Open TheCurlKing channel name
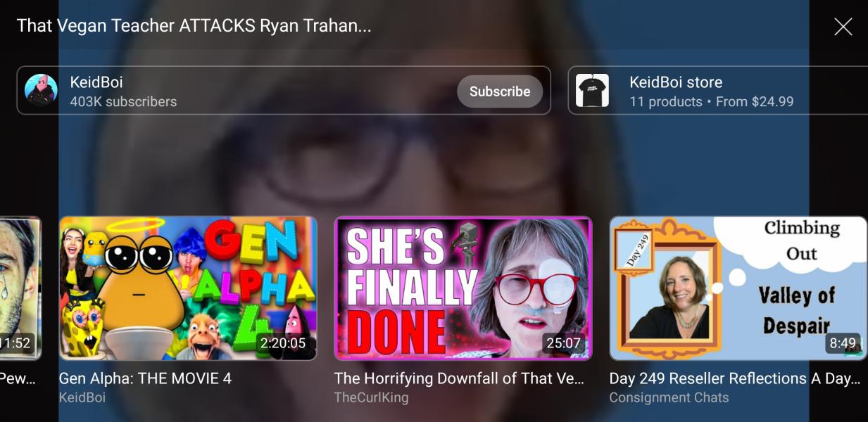868x422 pixels. pyautogui.click(x=371, y=397)
